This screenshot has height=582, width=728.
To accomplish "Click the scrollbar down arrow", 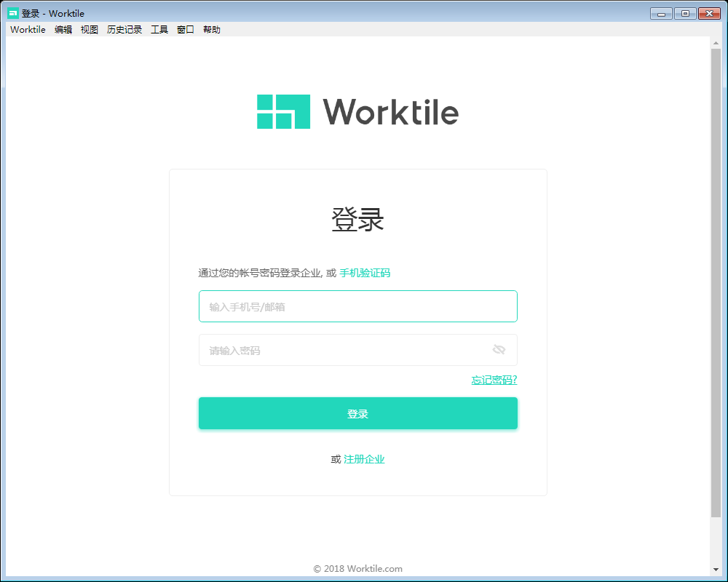I will [716, 570].
